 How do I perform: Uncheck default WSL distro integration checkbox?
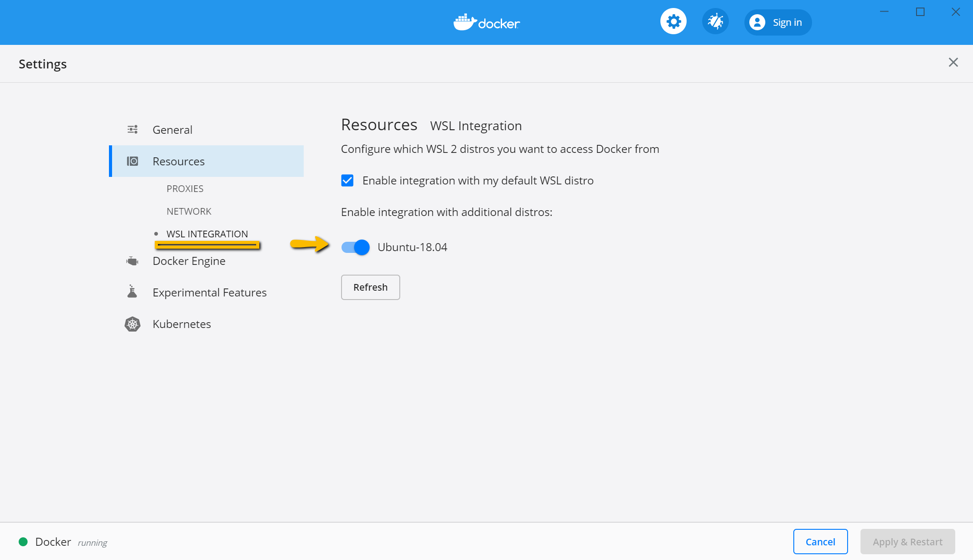pos(347,180)
